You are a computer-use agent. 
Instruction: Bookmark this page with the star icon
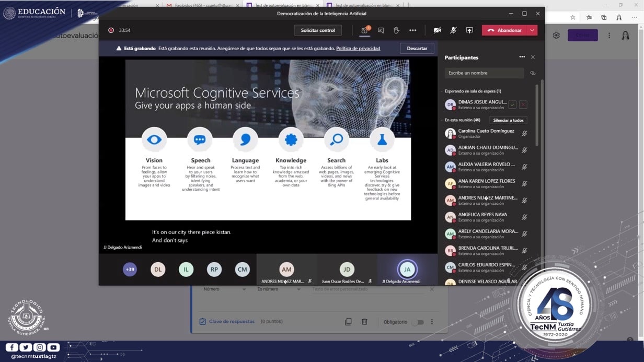(x=573, y=17)
